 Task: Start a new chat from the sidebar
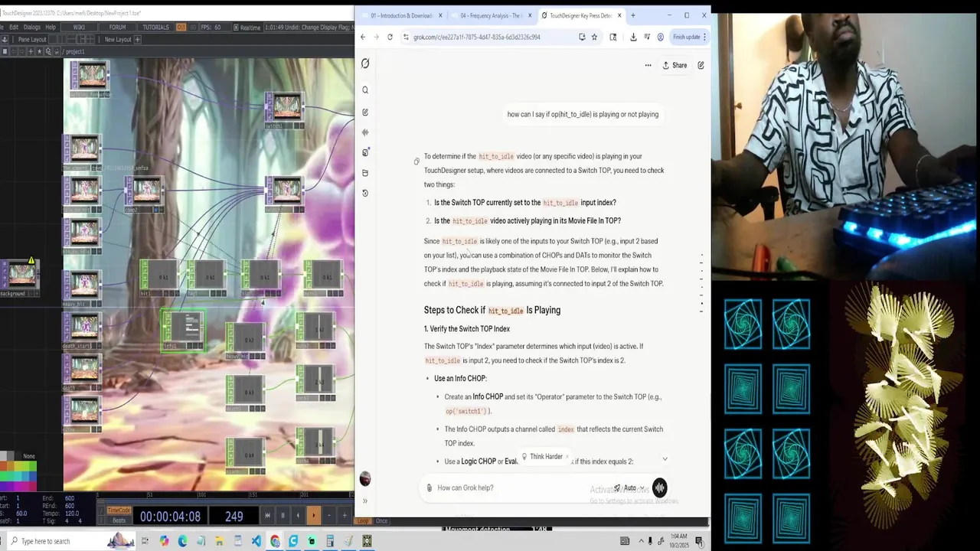point(365,112)
